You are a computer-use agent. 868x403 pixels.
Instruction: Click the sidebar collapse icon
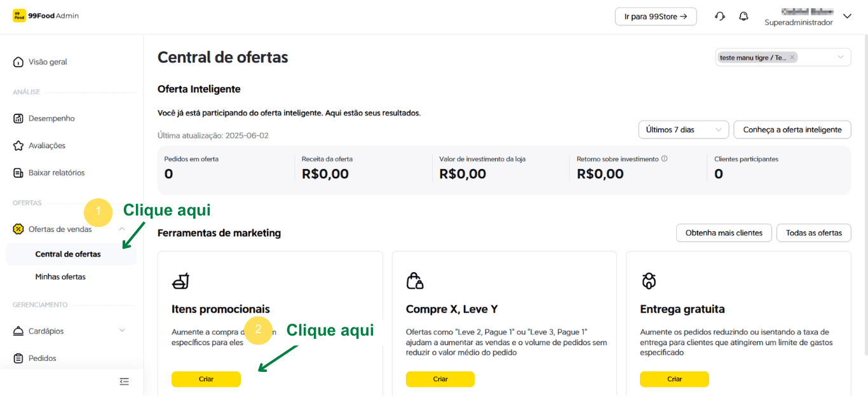124,381
